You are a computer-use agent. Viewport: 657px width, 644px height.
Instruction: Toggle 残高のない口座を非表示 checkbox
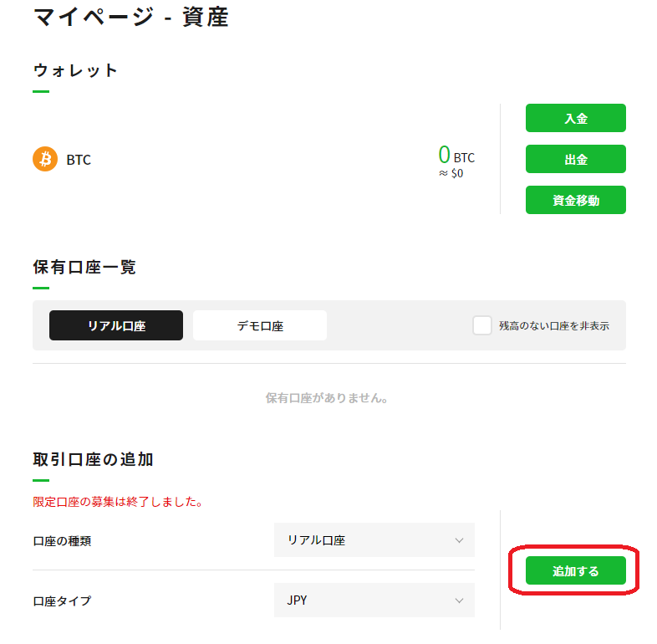[481, 325]
